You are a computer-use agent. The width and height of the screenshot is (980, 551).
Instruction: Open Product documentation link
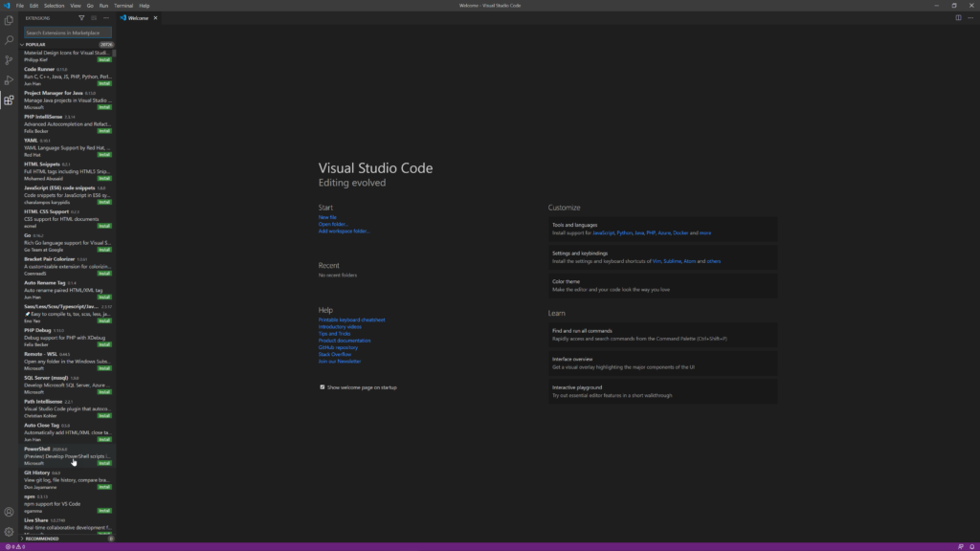coord(345,341)
